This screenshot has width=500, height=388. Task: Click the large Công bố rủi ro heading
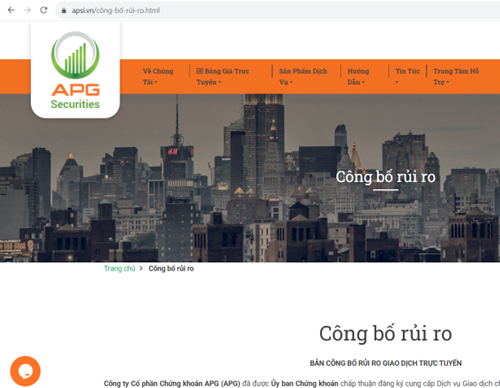click(x=385, y=333)
